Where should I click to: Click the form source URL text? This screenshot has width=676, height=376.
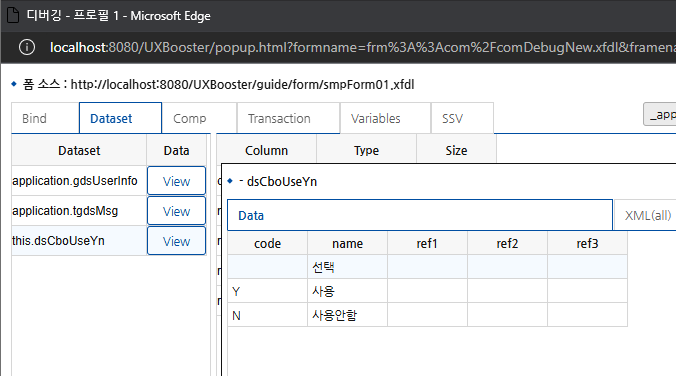tap(242, 84)
